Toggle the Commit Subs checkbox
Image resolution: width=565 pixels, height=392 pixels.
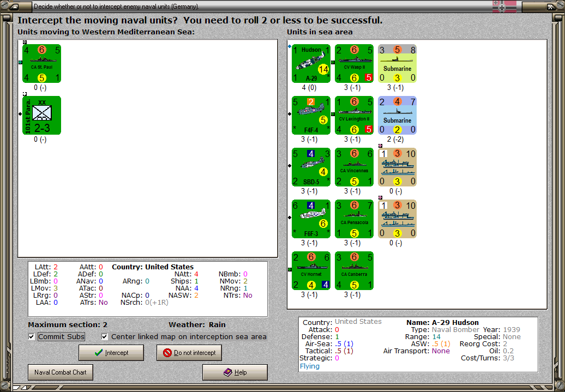click(x=32, y=337)
